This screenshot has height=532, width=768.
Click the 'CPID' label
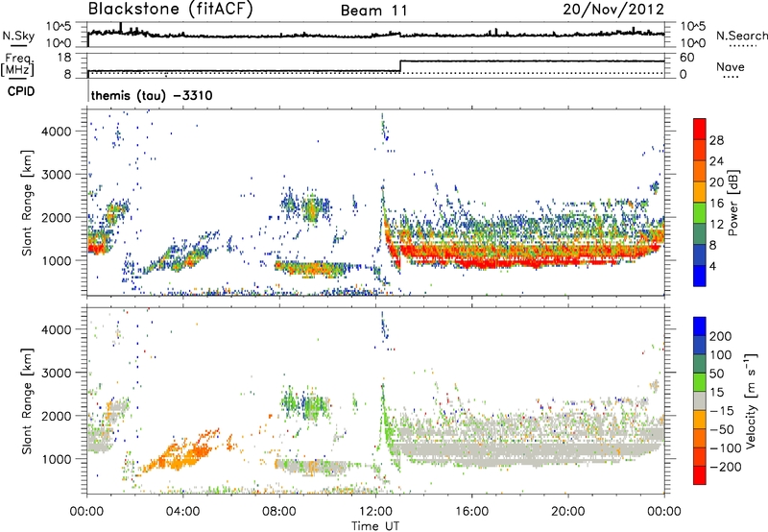pos(21,91)
